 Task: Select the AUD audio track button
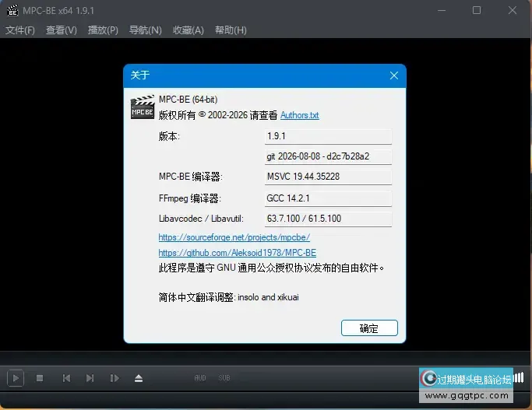click(x=200, y=378)
